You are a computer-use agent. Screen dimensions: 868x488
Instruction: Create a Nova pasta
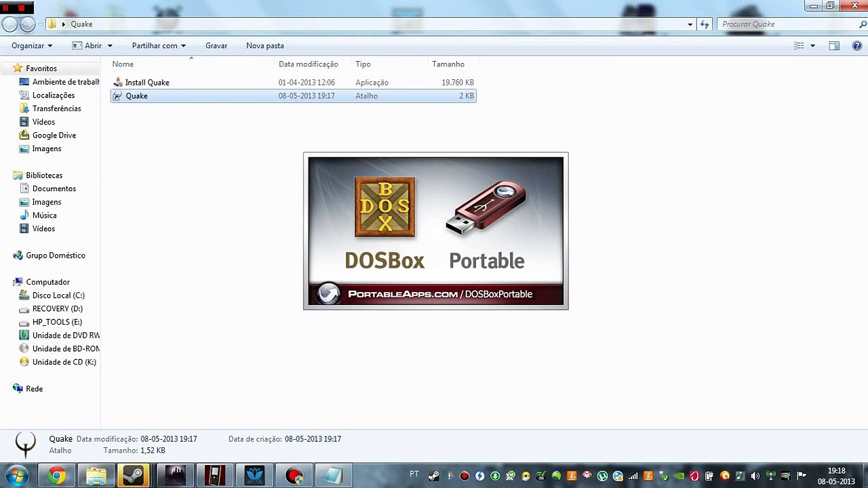tap(265, 45)
